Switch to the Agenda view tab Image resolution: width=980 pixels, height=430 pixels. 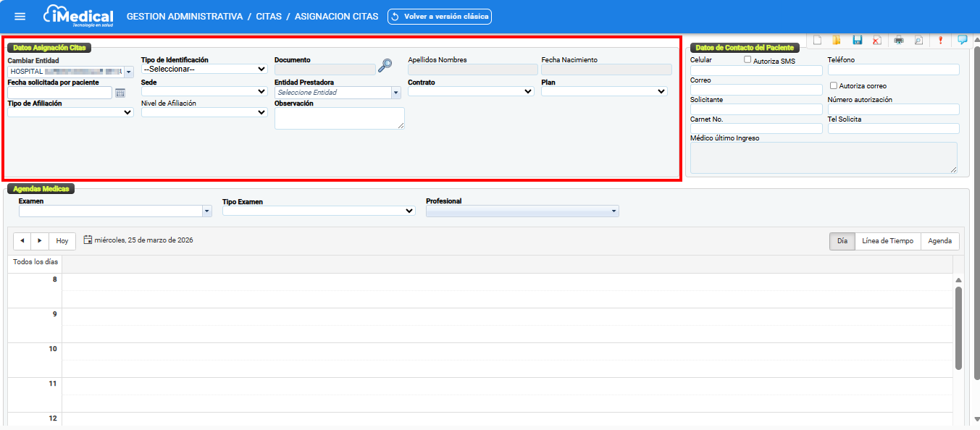tap(939, 241)
